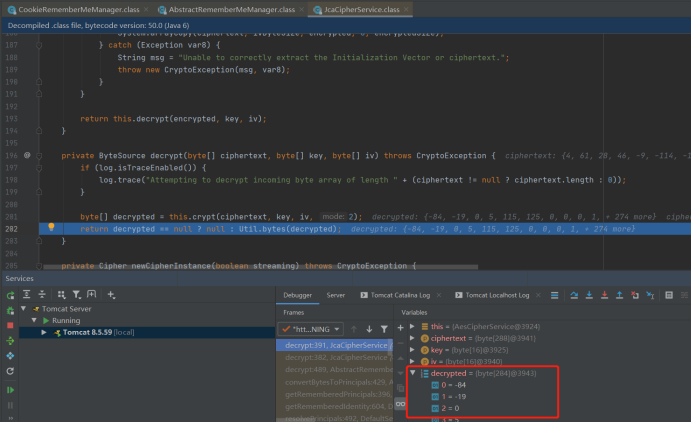Expand the ciphertext byte[288] variable
The image size is (692, 423).
pyautogui.click(x=412, y=338)
